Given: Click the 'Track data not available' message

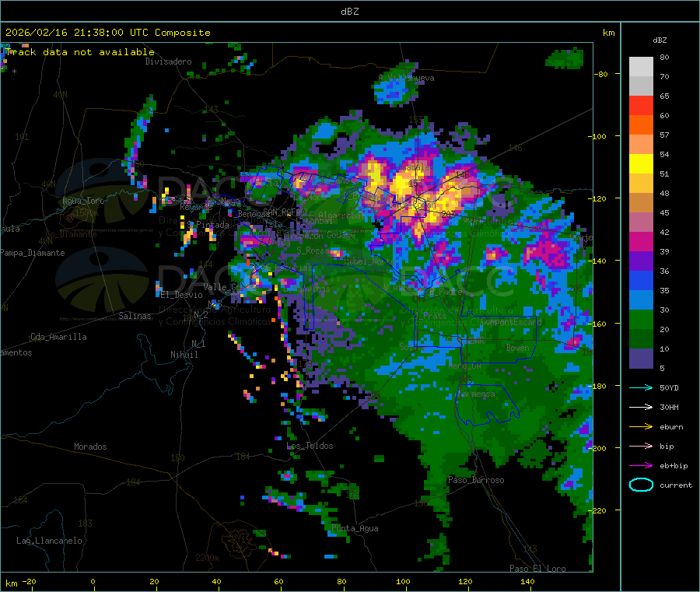Looking at the screenshot, I should (80, 52).
